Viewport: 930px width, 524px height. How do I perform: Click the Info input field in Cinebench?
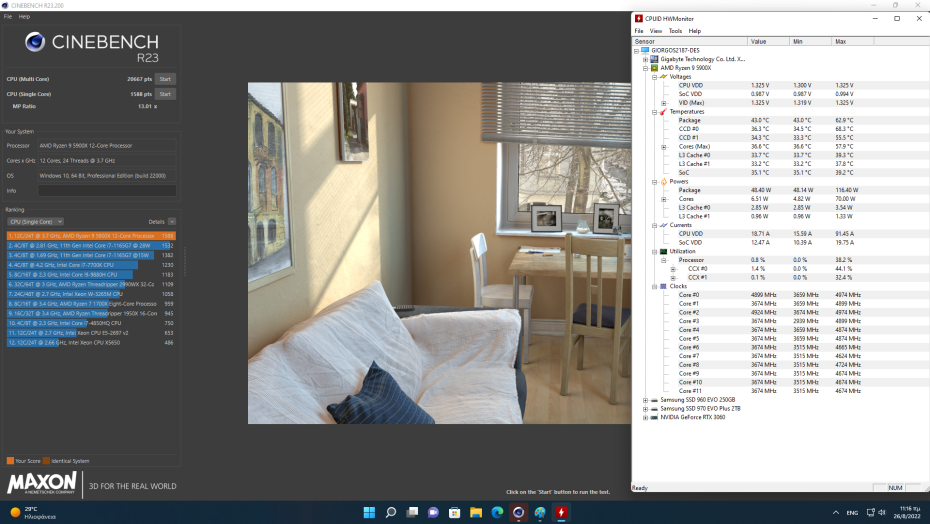click(107, 190)
